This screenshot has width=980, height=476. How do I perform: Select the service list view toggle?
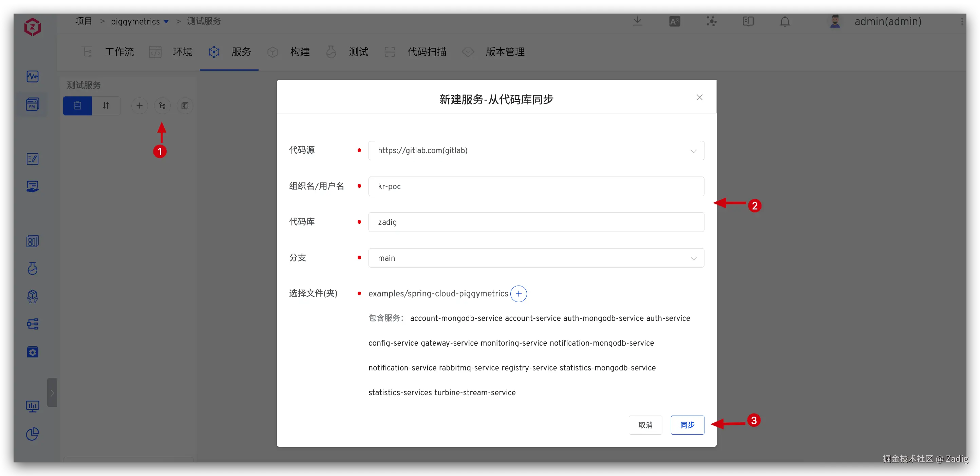(78, 106)
